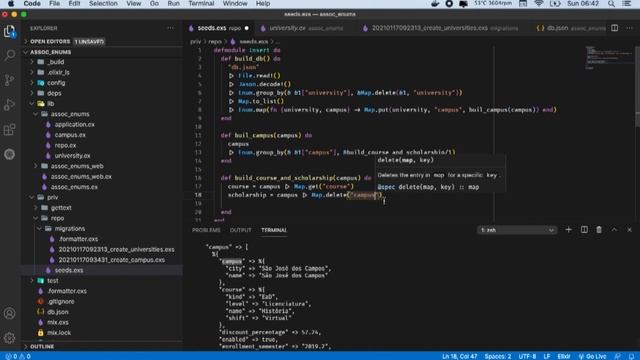640x360 pixels.
Task: Click the UTF-8 encoding selector
Action: click(x=527, y=356)
